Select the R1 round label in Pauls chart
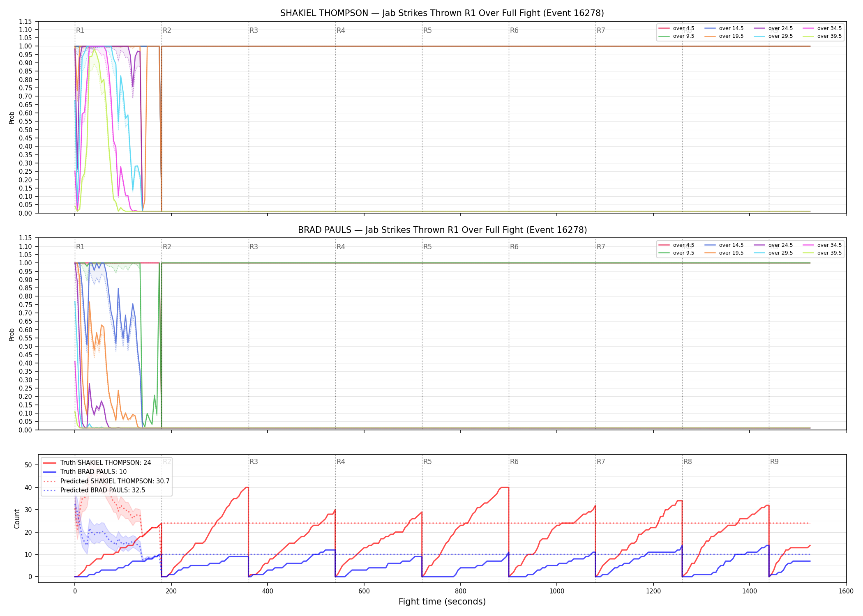 point(80,247)
